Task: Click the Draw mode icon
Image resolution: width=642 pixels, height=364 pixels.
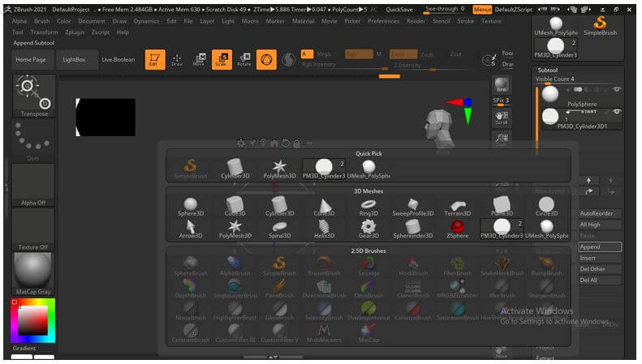Action: point(177,60)
